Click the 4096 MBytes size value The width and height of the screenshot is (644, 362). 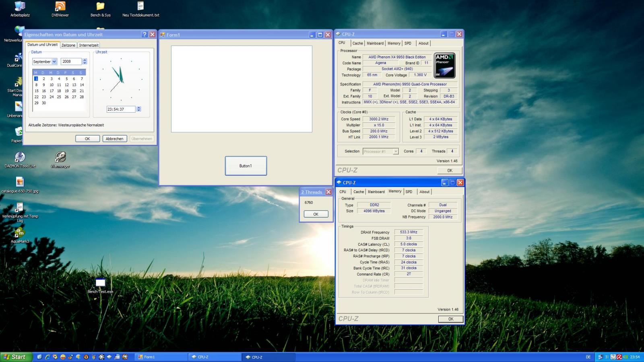(374, 211)
